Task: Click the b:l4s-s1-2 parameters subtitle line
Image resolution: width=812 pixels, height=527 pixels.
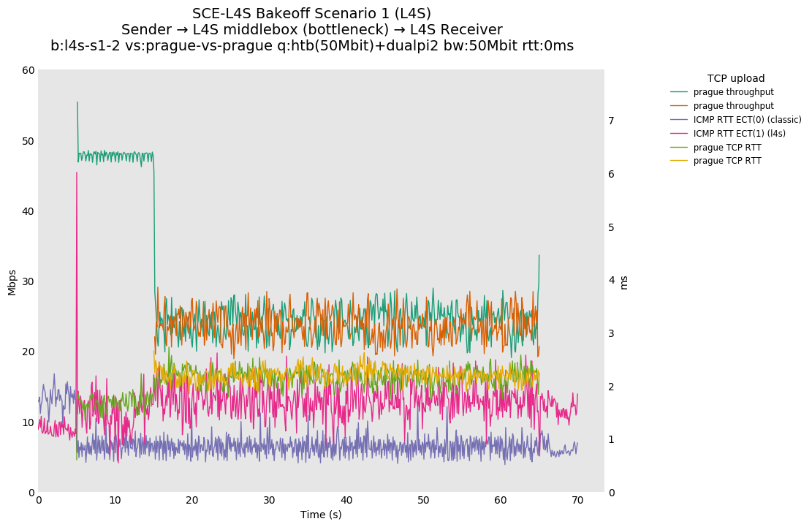Action: [x=311, y=46]
